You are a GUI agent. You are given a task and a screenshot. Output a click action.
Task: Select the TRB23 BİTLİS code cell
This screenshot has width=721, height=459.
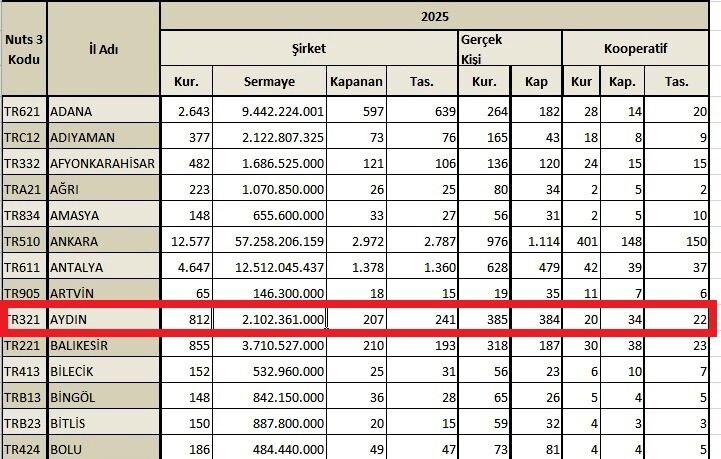point(24,423)
